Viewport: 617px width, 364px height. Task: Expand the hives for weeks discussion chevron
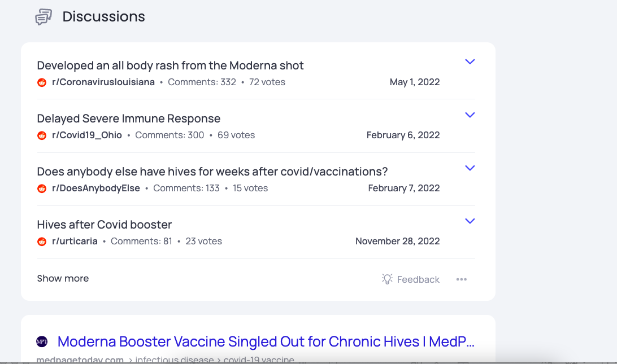(x=470, y=168)
